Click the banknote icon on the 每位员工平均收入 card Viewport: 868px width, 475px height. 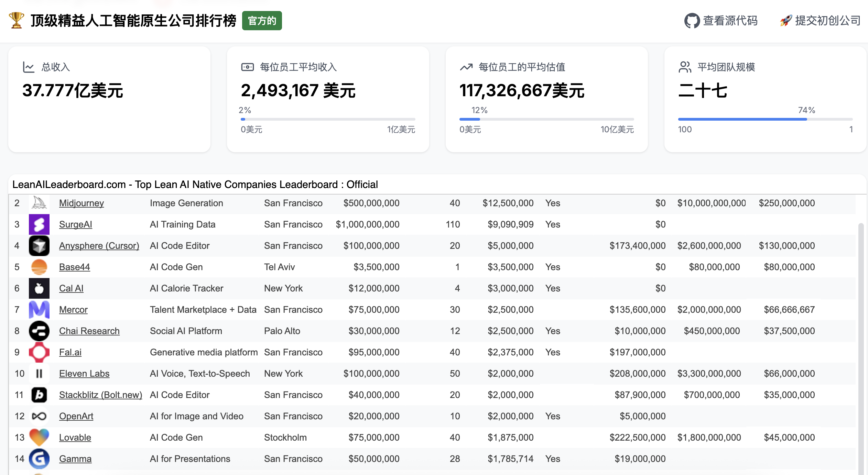(247, 67)
